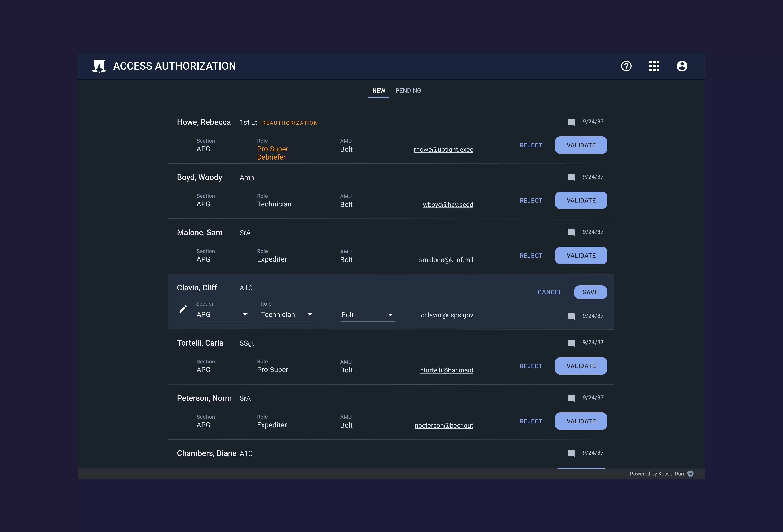Open the apps grid icon
783x532 pixels.
pyautogui.click(x=654, y=66)
